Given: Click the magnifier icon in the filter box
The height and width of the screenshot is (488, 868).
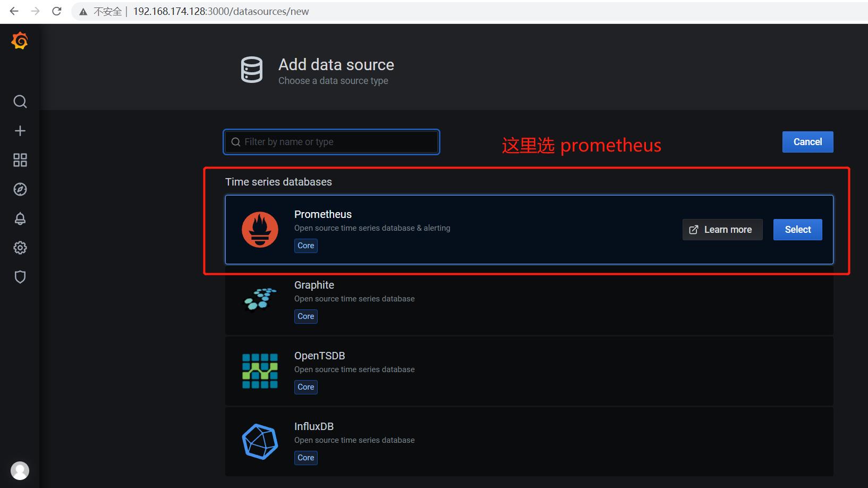Looking at the screenshot, I should [236, 142].
